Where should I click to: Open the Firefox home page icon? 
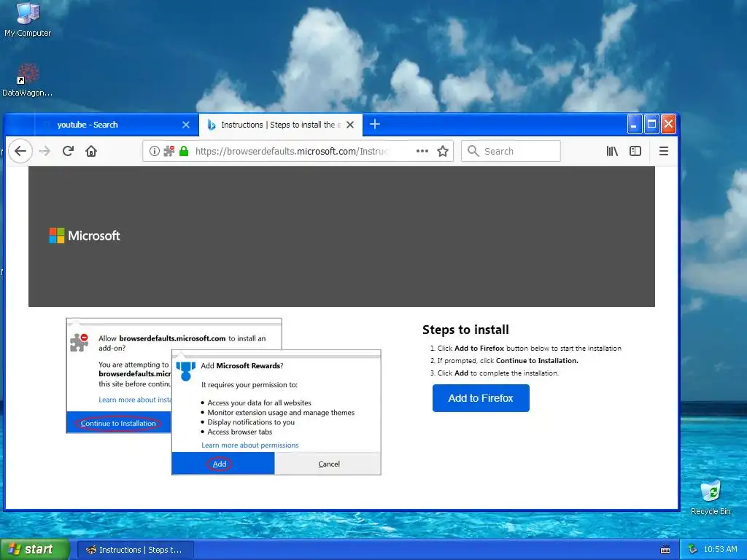coord(91,151)
